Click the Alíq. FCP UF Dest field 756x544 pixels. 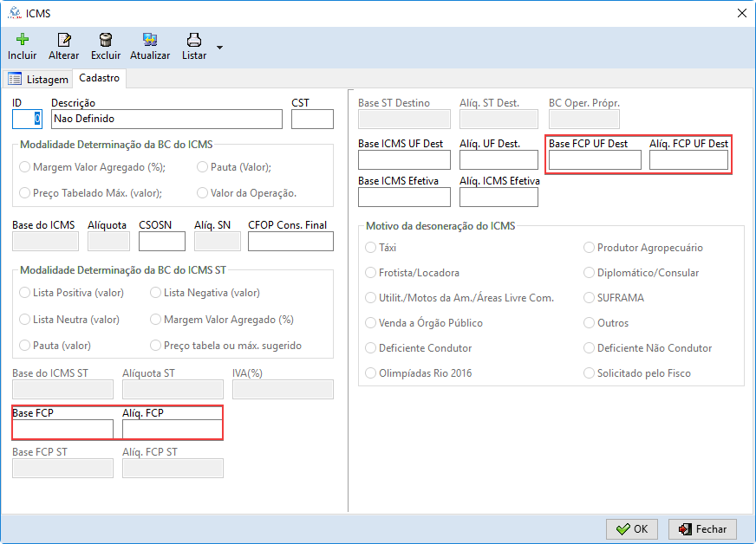[x=688, y=159]
